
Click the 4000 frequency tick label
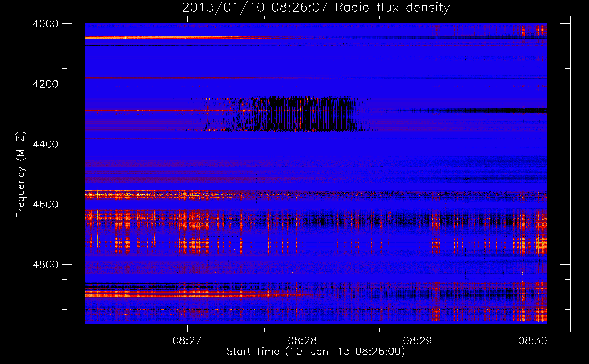(x=46, y=24)
